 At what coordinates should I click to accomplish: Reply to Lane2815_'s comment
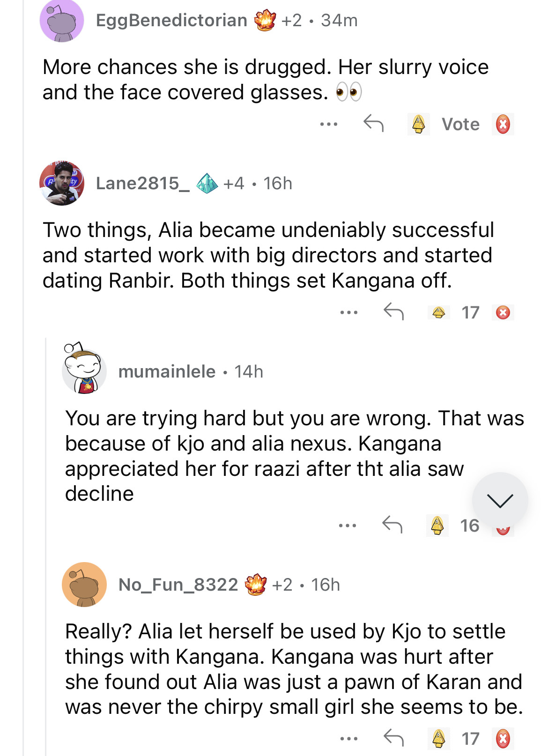click(393, 311)
